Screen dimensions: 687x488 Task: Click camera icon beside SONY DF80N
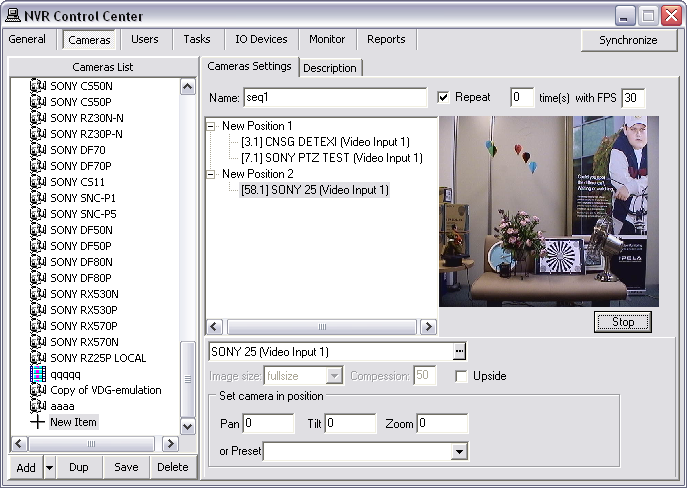[38, 262]
